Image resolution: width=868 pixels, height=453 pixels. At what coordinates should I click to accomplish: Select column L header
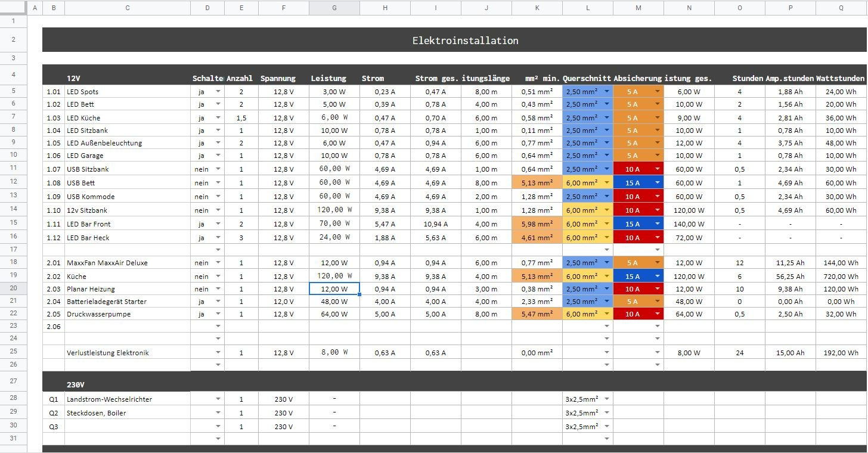point(588,8)
